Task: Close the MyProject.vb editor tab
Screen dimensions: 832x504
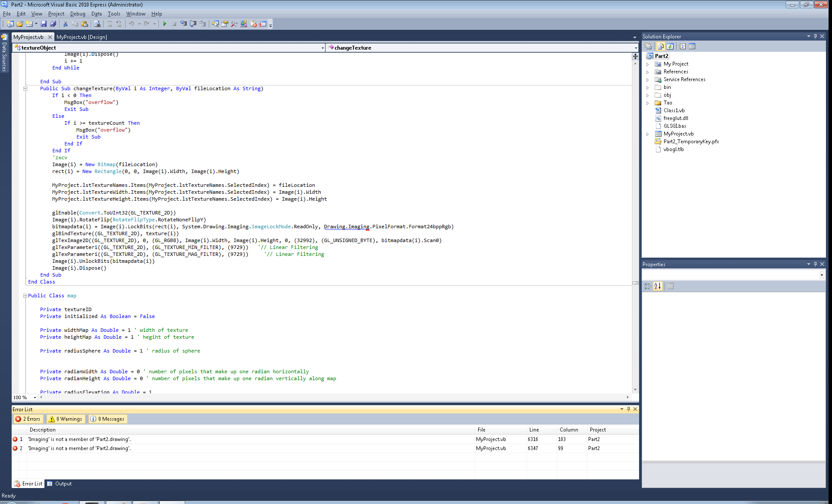Action: [50, 37]
